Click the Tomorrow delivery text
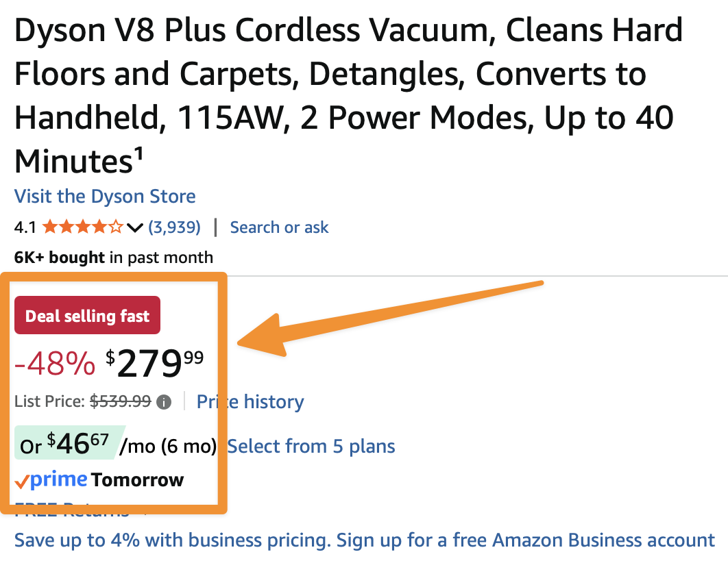 tap(137, 480)
